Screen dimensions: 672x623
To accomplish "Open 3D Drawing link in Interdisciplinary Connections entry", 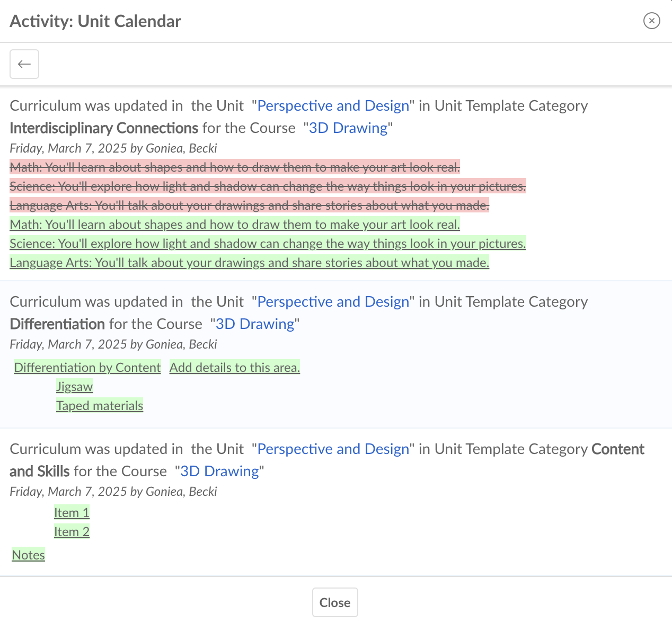I will pos(348,128).
